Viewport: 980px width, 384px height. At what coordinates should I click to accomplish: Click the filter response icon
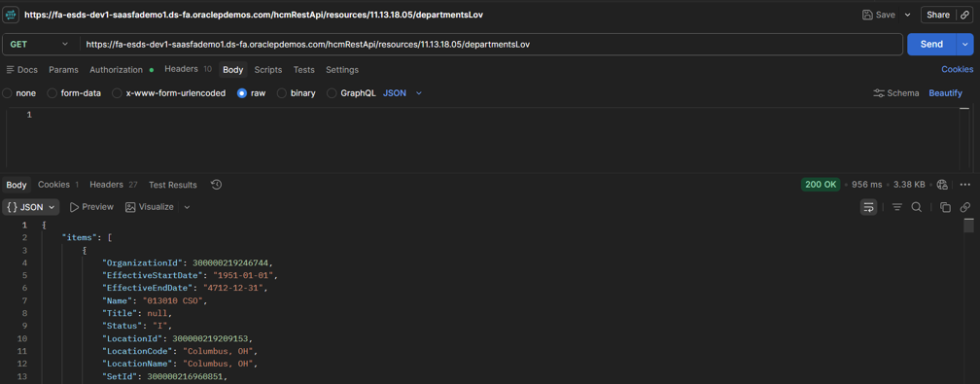pyautogui.click(x=896, y=207)
